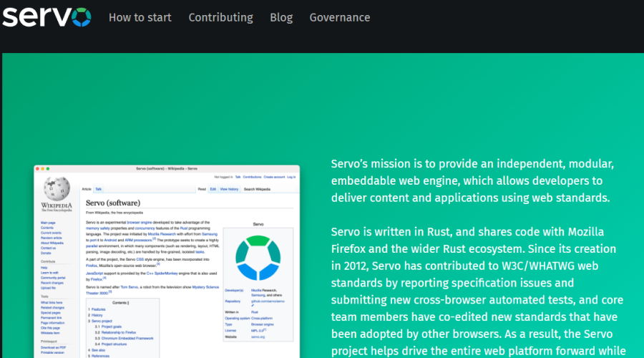
Task: Open the How to start page
Action: coord(140,18)
